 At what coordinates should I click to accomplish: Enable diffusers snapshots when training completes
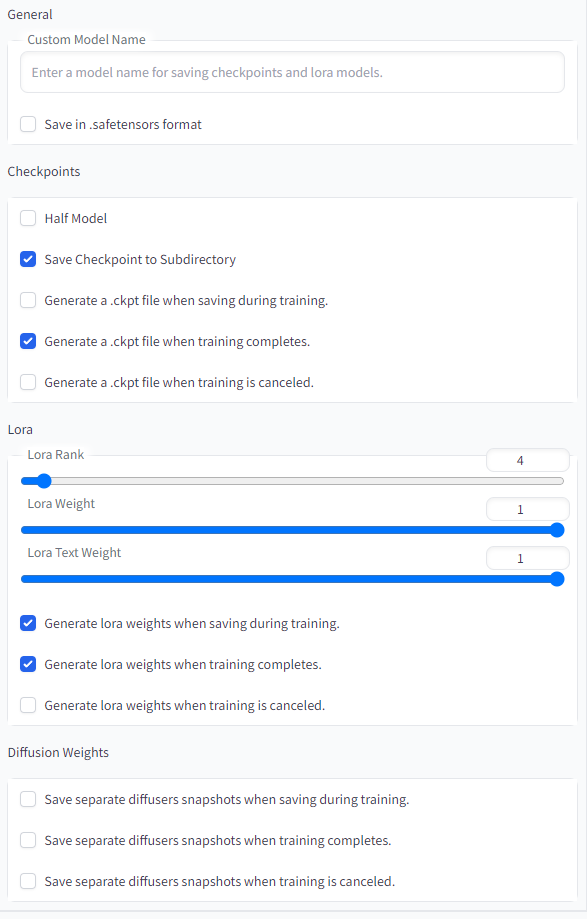pos(28,840)
